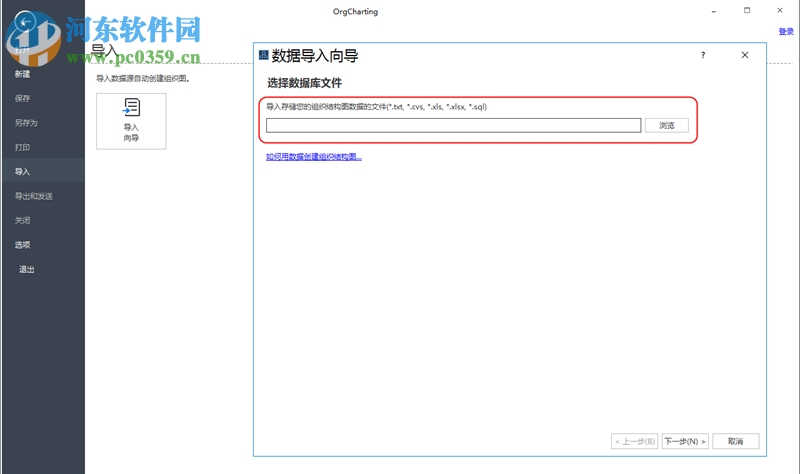
Task: Click the 下一步(N) button
Action: [x=685, y=441]
